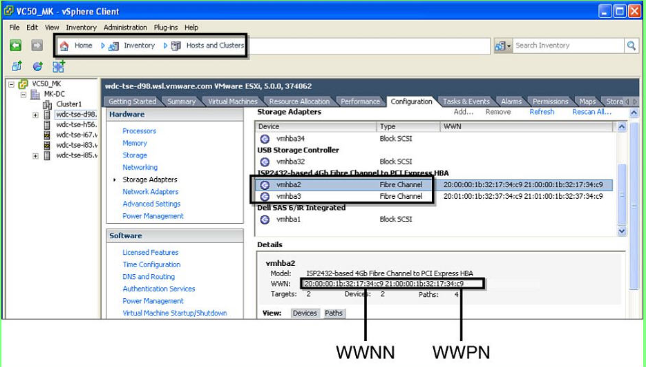647x367 pixels.
Task: Click in the Search Inventory field
Action: coord(568,45)
